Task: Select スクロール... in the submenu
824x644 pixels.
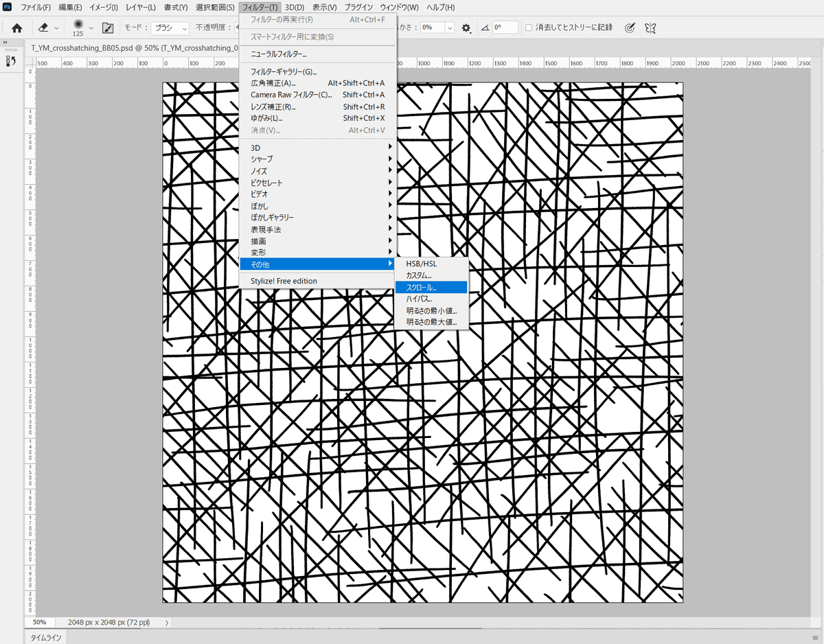Action: tap(432, 287)
